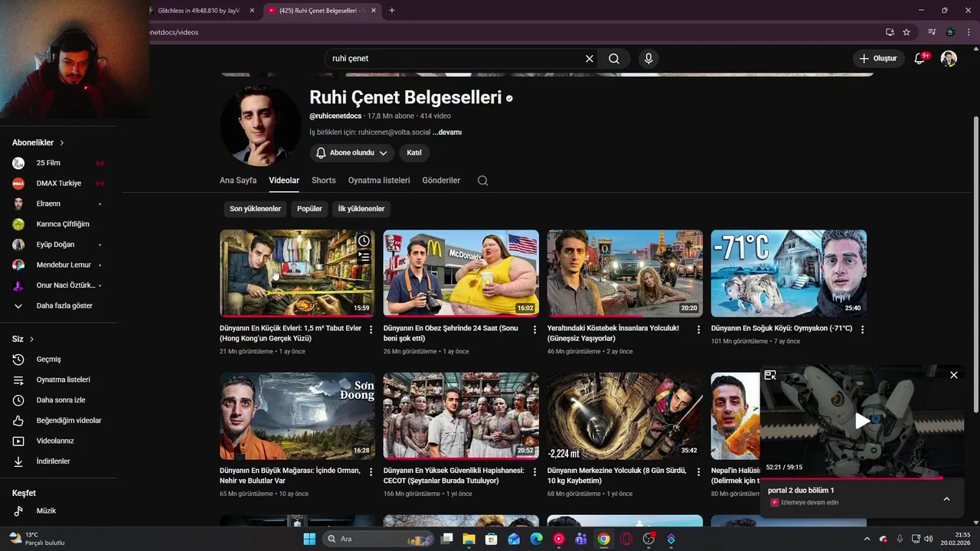The width and height of the screenshot is (980, 551).
Task: Open Windows Start menu
Action: coord(309,539)
